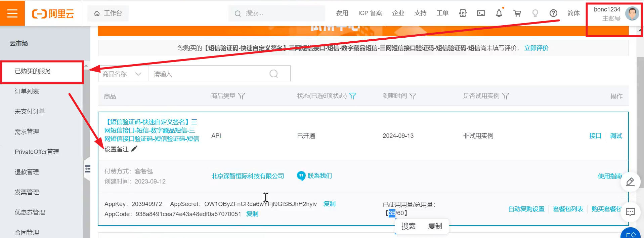Viewport: 644px width, 238px height.
Task: Choose 复制 in the selection popup
Action: coord(435,226)
